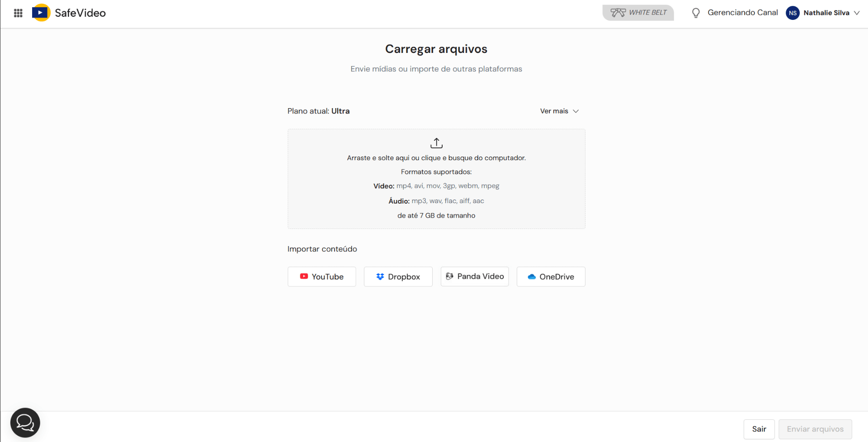Open the apps grid menu icon
The height and width of the screenshot is (442, 868).
click(18, 13)
